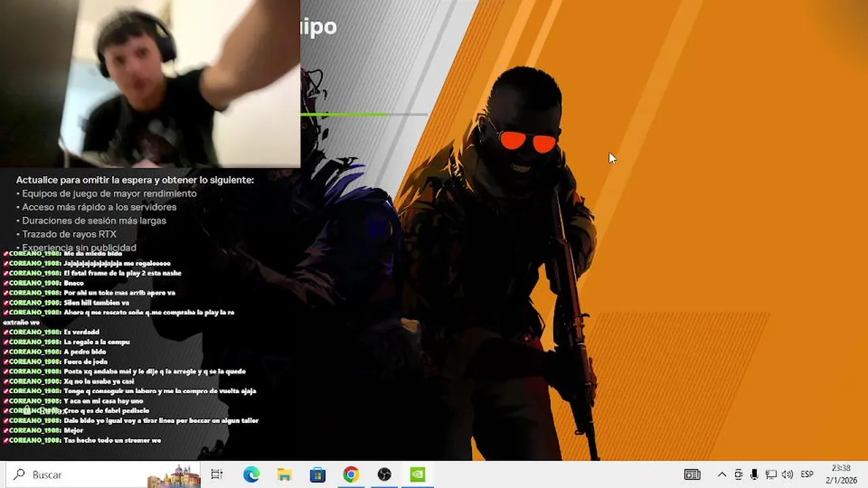
Task: Click 'Equipos de juego de mayor rendimiento'
Action: (109, 193)
